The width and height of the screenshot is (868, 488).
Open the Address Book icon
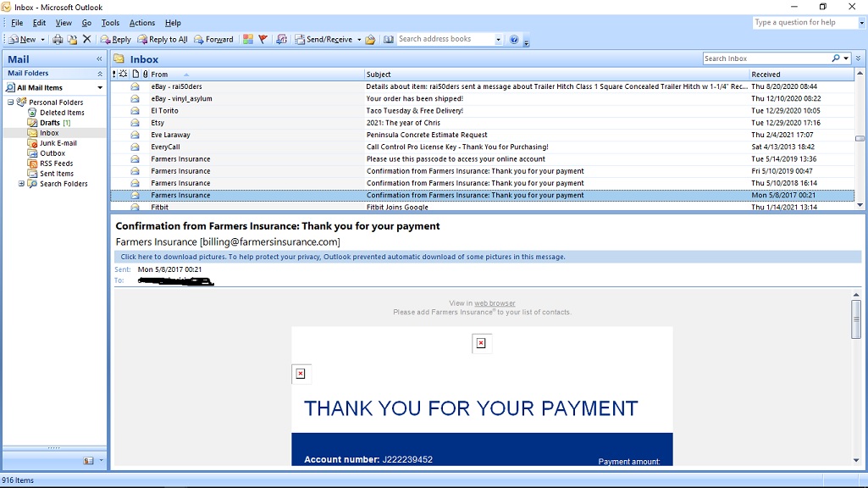[389, 39]
